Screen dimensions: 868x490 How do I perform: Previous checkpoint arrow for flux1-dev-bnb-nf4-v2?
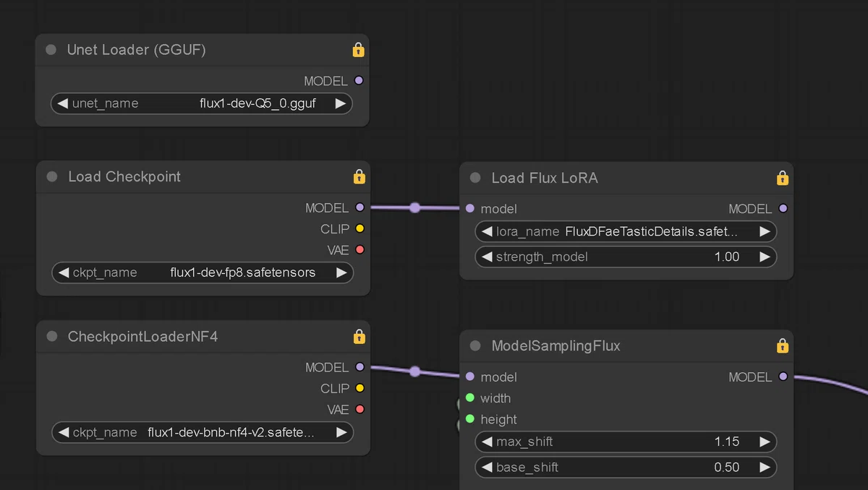pyautogui.click(x=63, y=432)
